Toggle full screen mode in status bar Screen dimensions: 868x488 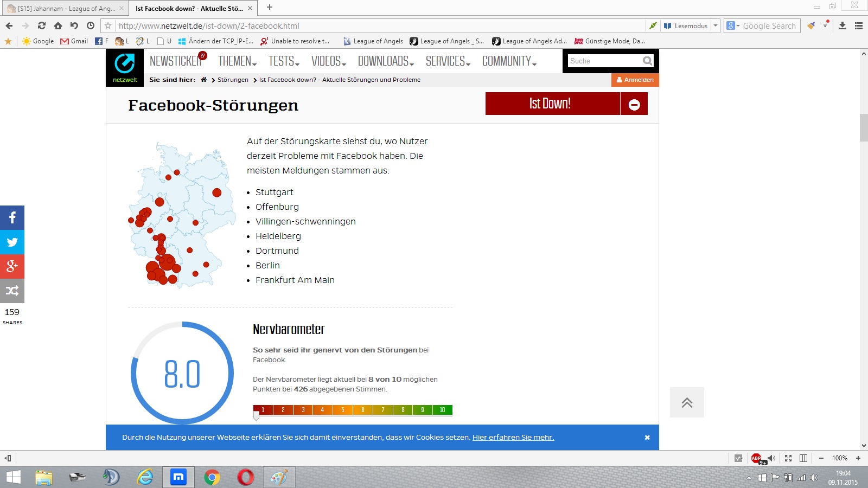[788, 458]
